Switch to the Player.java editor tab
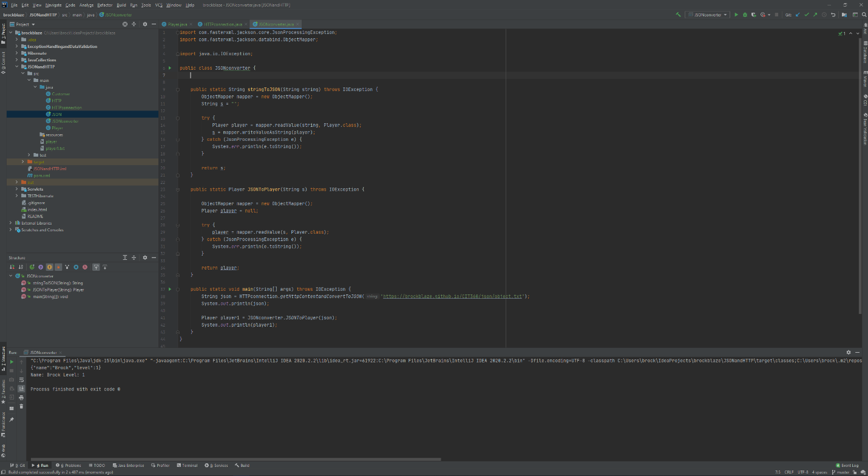The height and width of the screenshot is (476, 868). point(177,24)
